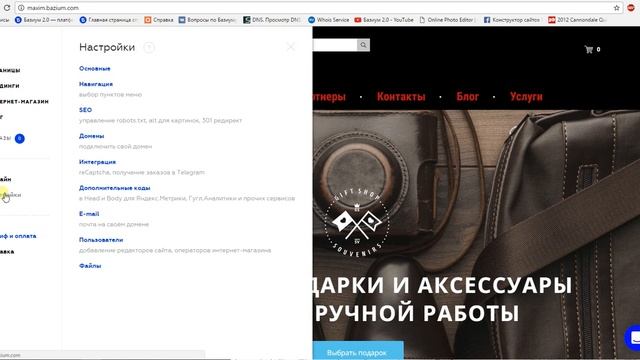
Task: Open the chat widget at the bottom right
Action: 633,338
